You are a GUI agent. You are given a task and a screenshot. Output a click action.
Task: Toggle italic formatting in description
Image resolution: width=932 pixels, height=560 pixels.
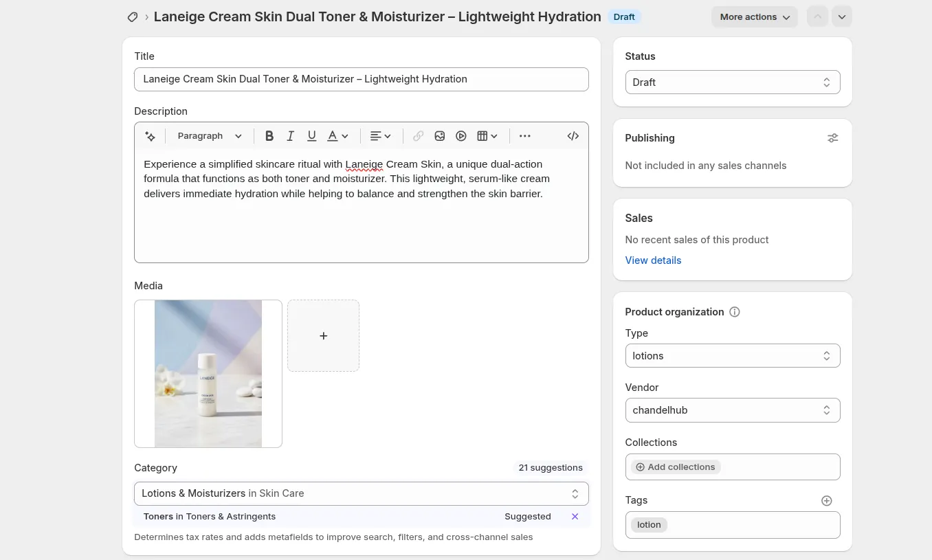click(291, 136)
